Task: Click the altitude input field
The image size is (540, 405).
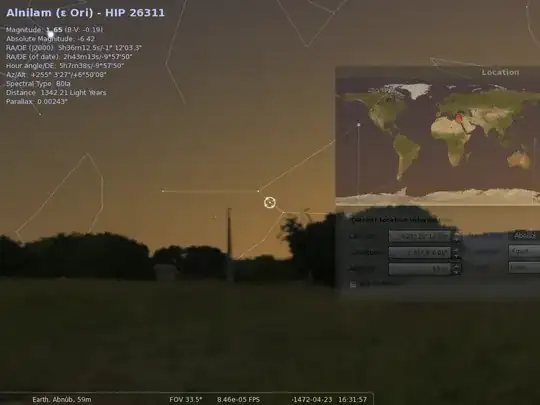Action: coord(420,269)
